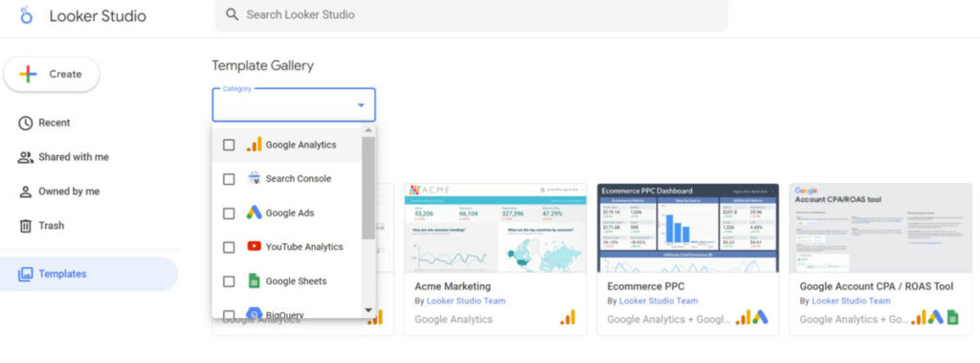Click Analytics icon on CPA / ROAS Tool card
The image size is (980, 363).
(919, 318)
